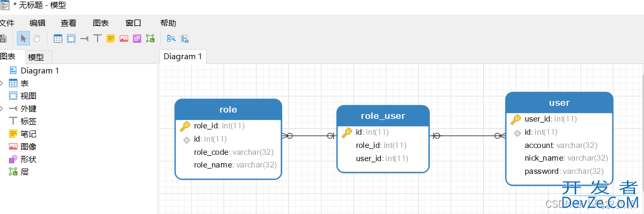644x214 pixels.
Task: Select the foreign key relation tool
Action: (84, 39)
